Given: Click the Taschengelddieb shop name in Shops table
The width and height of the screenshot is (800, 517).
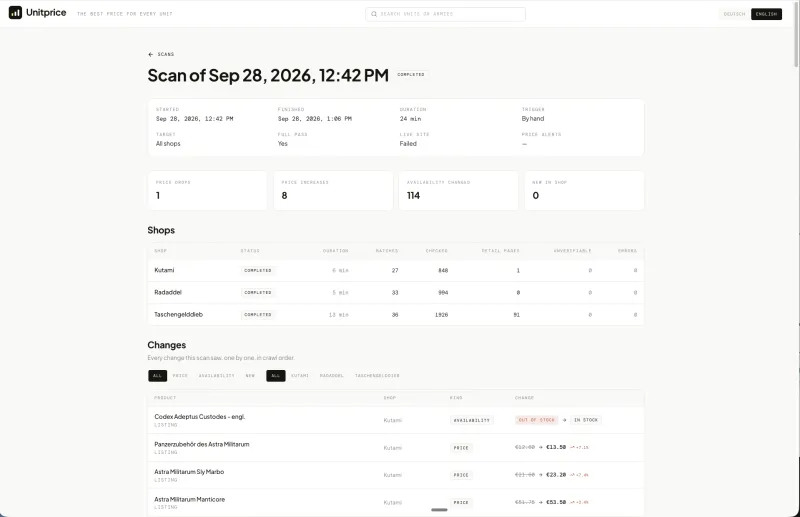Looking at the screenshot, I should (x=179, y=315).
